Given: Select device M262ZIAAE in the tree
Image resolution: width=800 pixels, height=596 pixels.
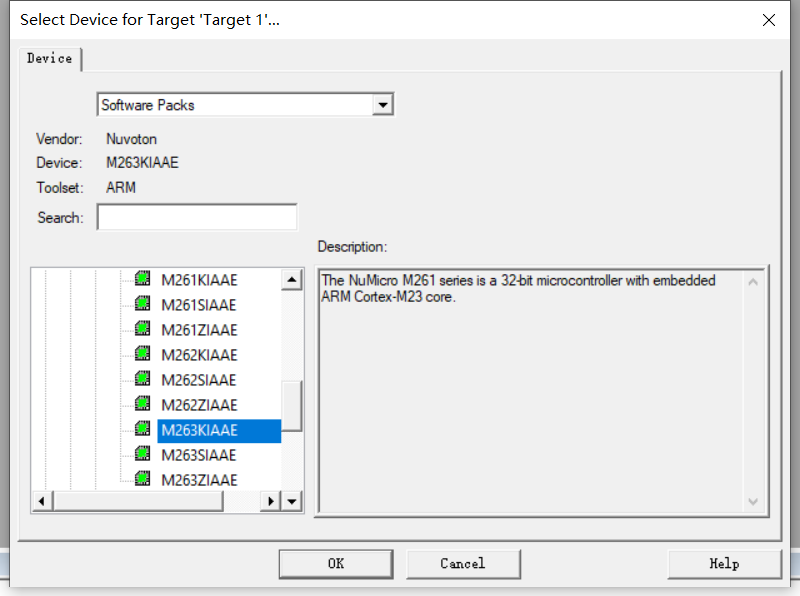Looking at the screenshot, I should (199, 405).
